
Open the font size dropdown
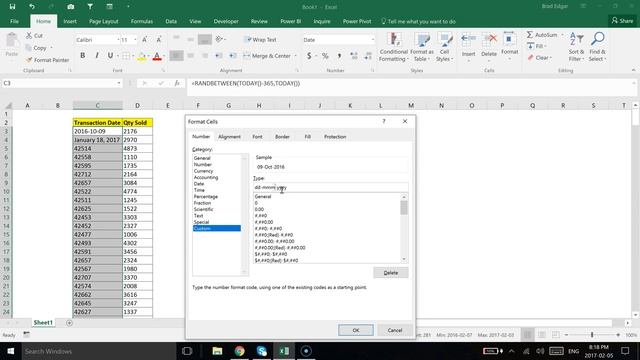135,40
